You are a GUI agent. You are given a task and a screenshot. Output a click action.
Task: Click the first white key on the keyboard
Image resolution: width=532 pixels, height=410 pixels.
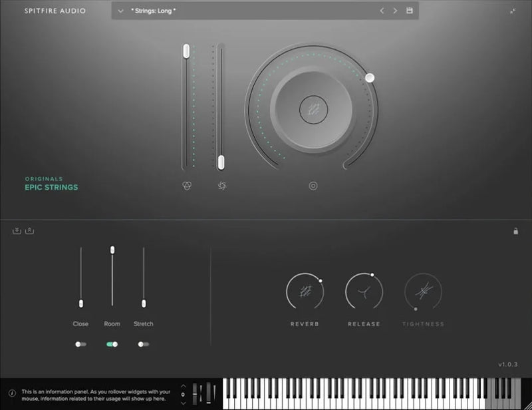pyautogui.click(x=225, y=403)
